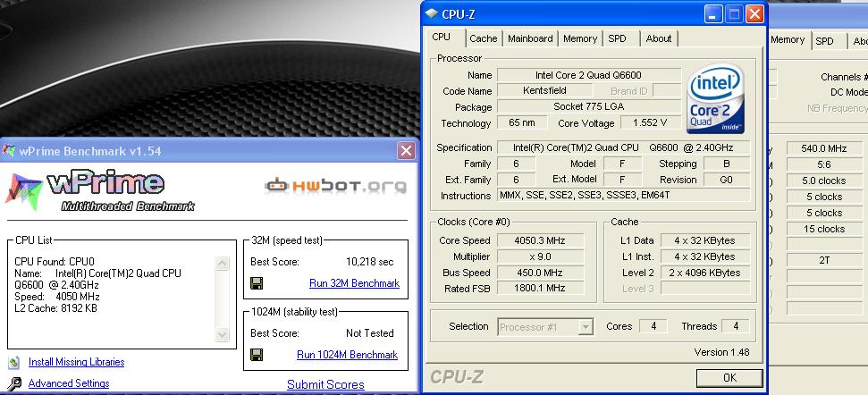This screenshot has width=868, height=395.
Task: Click the wPrime Multithreaded Benchmark logo
Action: pyautogui.click(x=100, y=191)
